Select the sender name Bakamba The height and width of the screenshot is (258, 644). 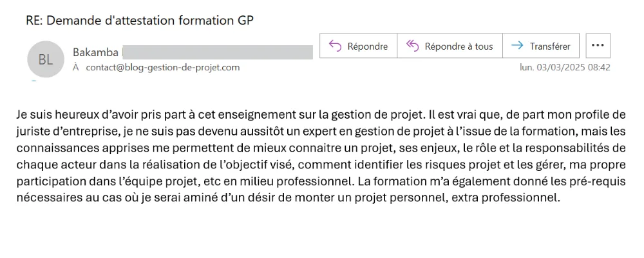coord(95,52)
